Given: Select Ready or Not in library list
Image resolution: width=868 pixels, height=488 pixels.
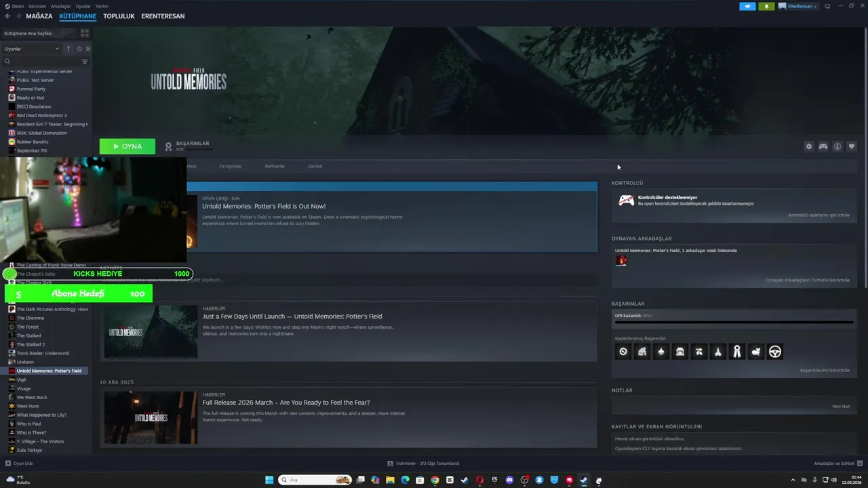Looking at the screenshot, I should [31, 98].
